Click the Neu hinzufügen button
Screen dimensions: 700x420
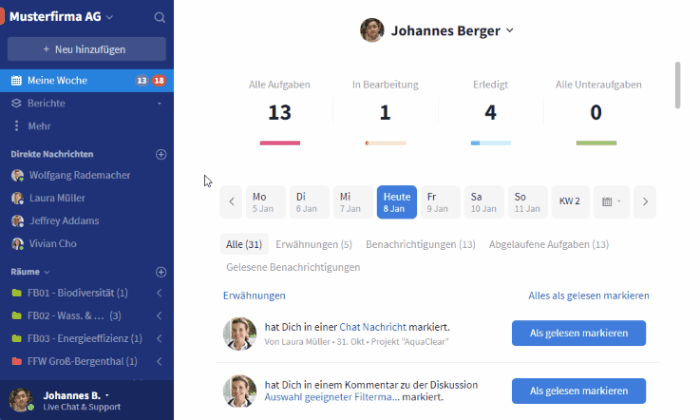click(87, 49)
